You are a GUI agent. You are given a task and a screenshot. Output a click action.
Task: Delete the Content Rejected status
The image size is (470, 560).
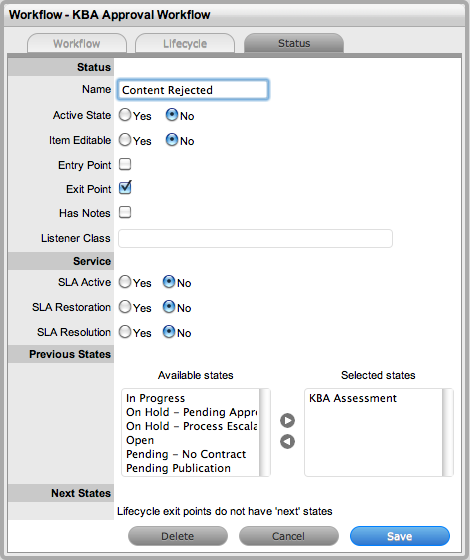point(178,536)
